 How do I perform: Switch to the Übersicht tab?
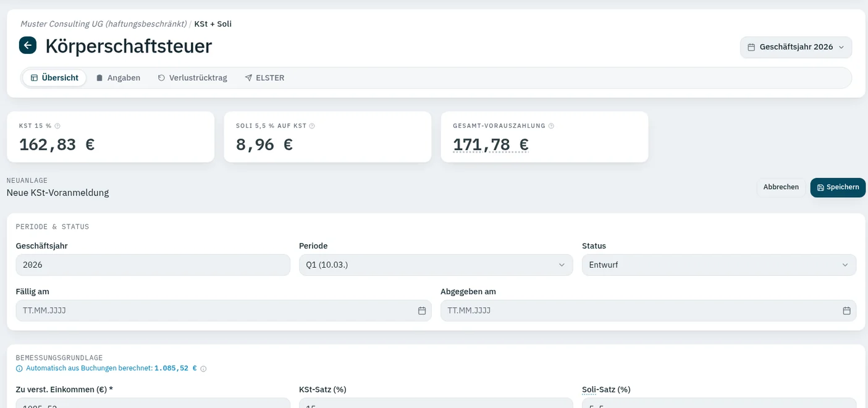click(x=54, y=78)
